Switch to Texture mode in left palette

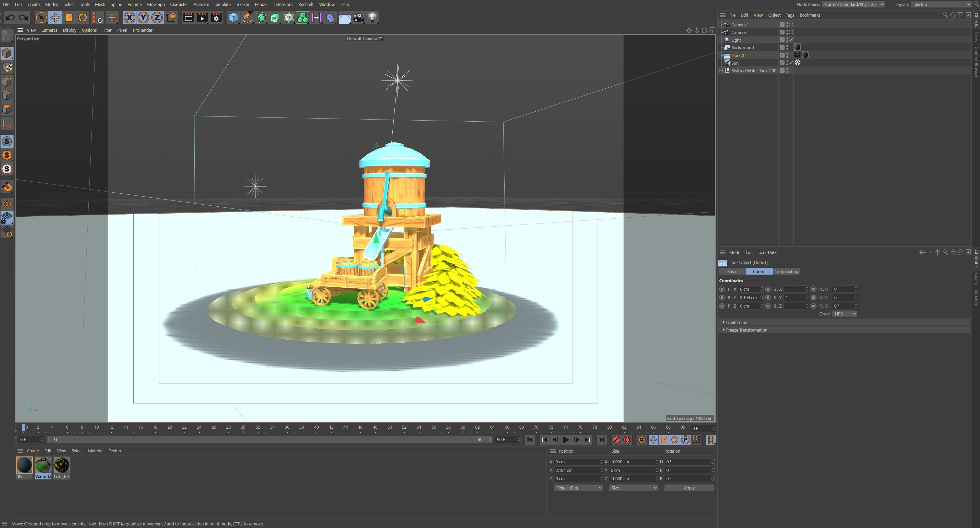7,67
